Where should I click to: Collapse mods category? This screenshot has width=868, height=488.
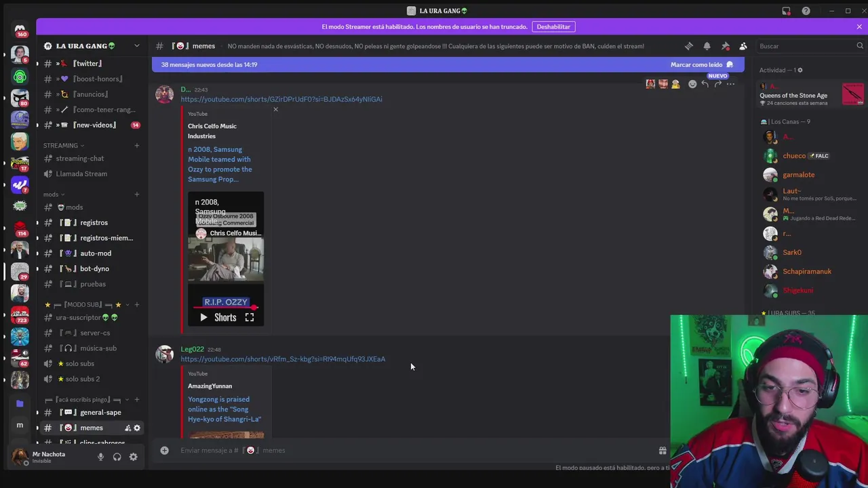coord(54,195)
